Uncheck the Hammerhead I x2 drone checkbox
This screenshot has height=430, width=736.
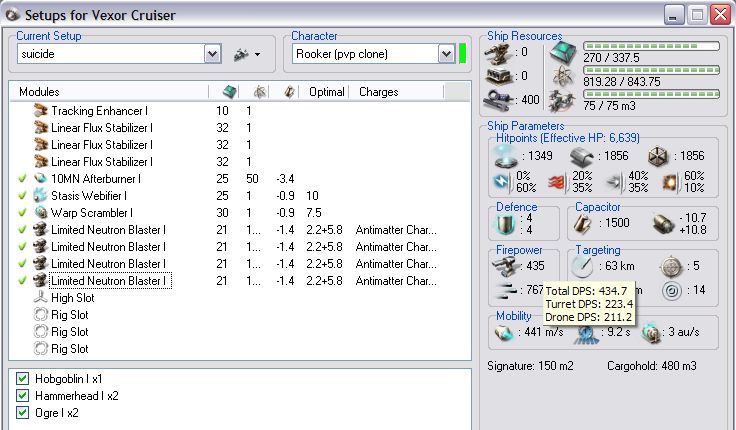(x=22, y=395)
